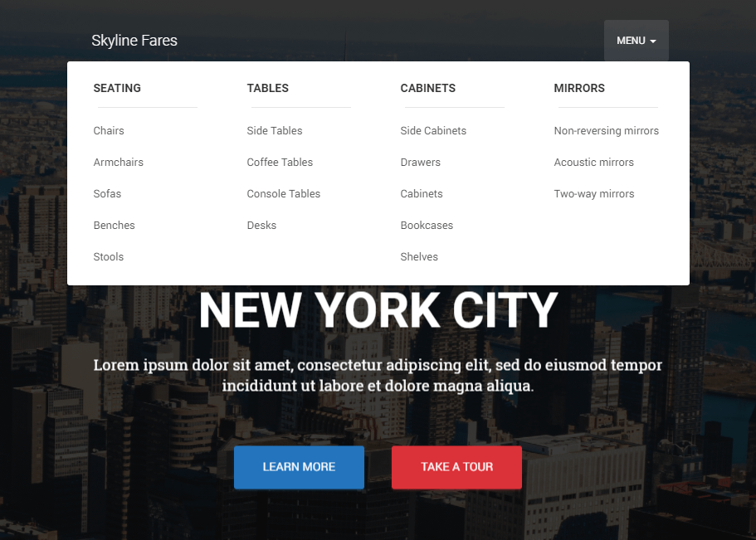Choose Two-way mirrors from the menu

pos(593,194)
